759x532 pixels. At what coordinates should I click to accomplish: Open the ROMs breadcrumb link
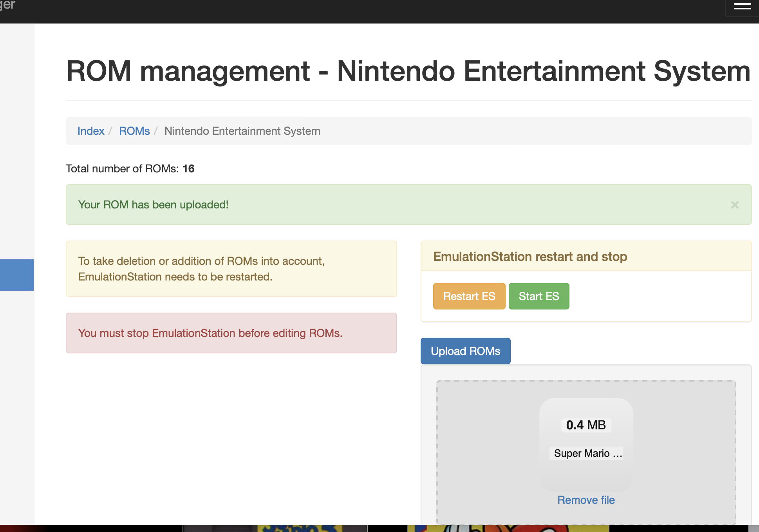[134, 131]
